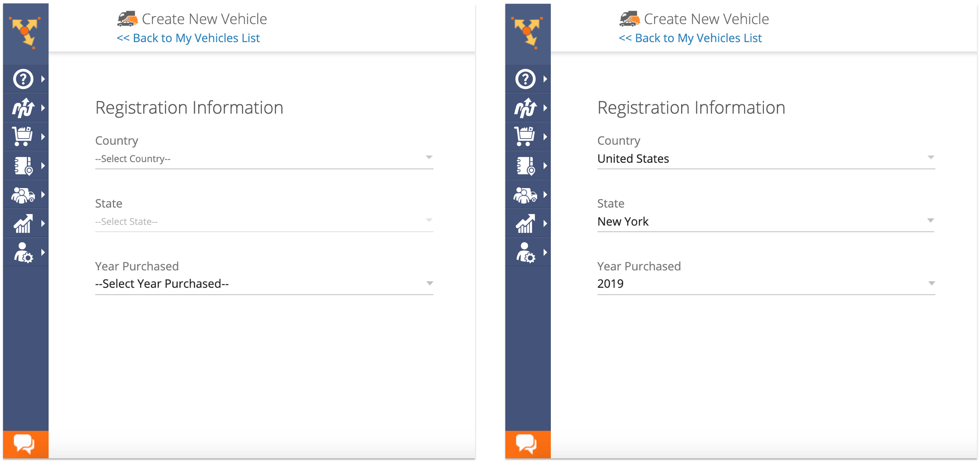
Task: Open Year Purchased dropdown showing 2019
Action: [766, 284]
